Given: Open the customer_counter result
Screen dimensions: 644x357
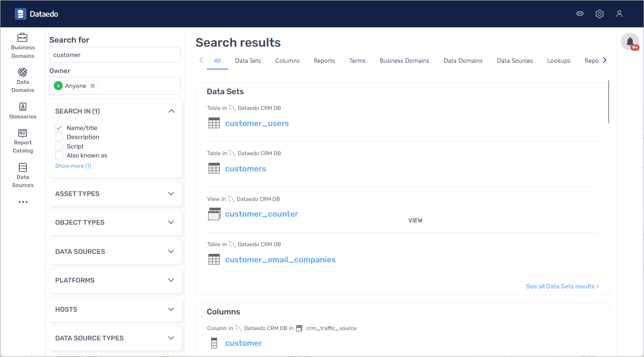Looking at the screenshot, I should (x=261, y=214).
